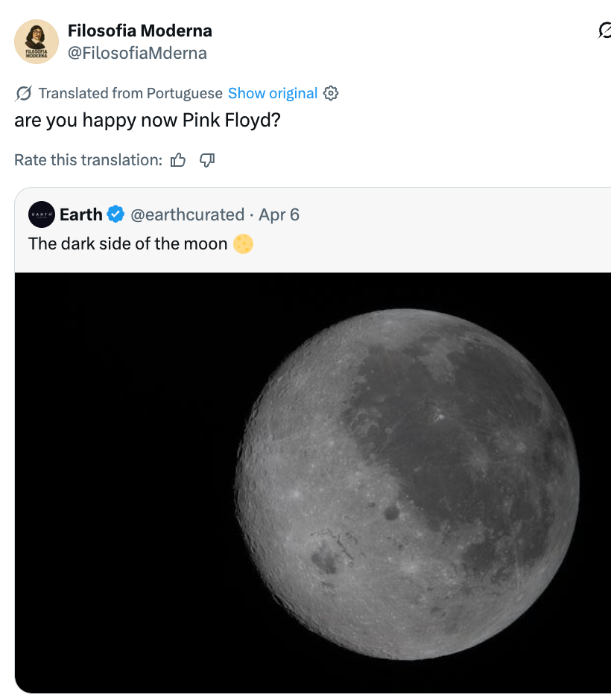Click Earth's circular profile avatar
This screenshot has width=611, height=700.
click(x=42, y=214)
